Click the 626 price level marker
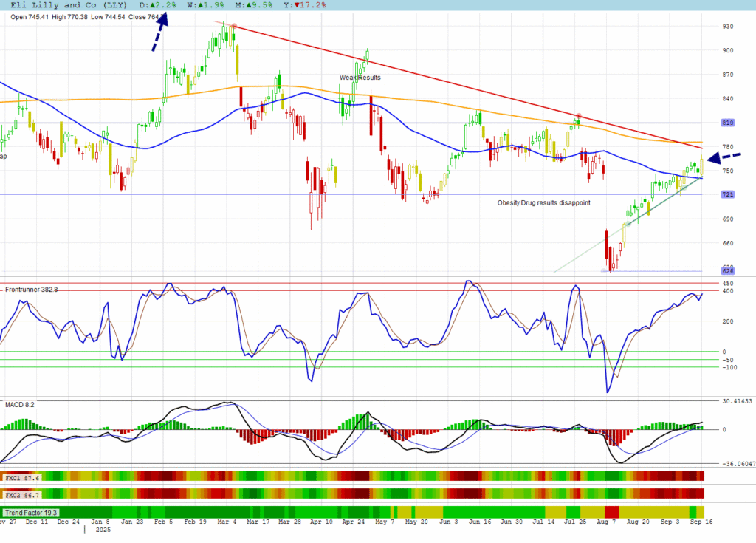 click(727, 271)
